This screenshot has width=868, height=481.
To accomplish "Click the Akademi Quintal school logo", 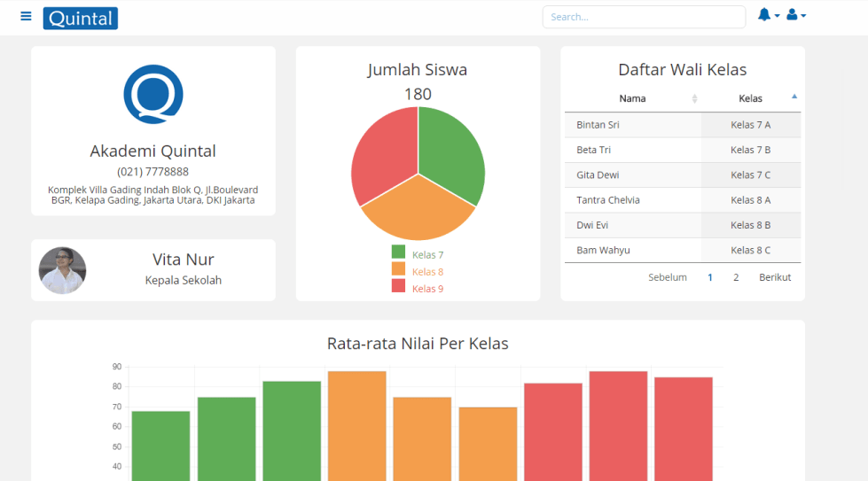I will point(152,94).
